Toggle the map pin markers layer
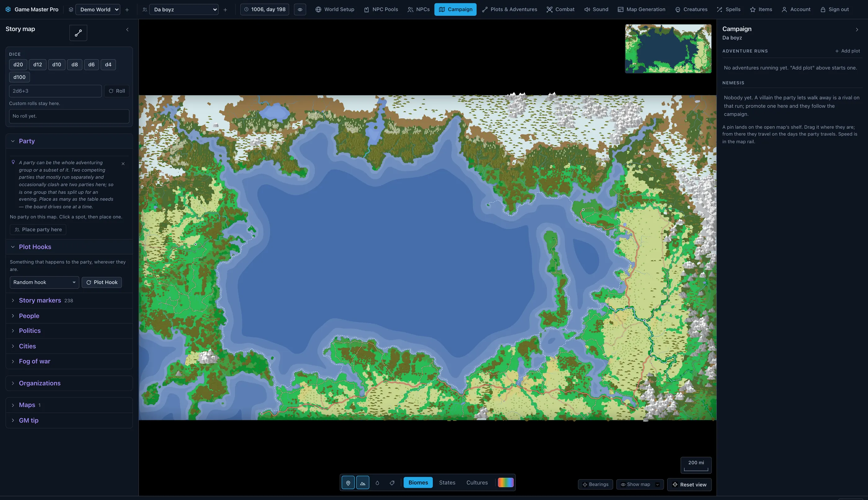The height and width of the screenshot is (500, 868). pyautogui.click(x=348, y=483)
